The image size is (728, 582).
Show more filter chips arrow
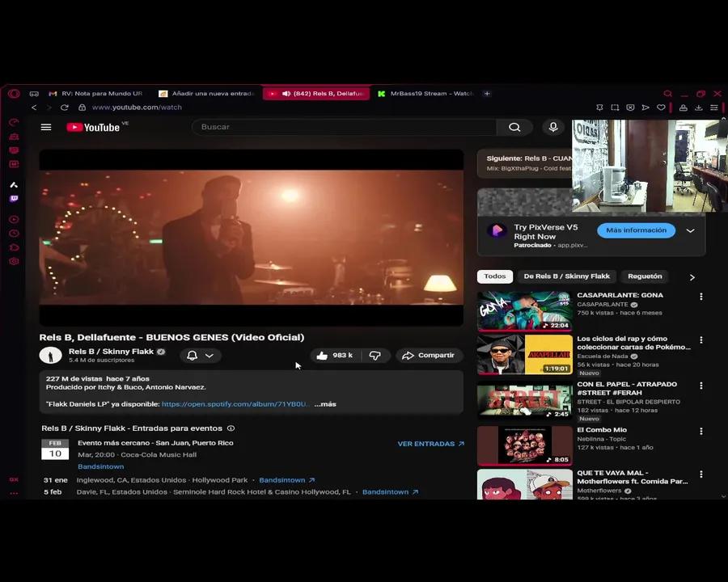[x=692, y=277]
